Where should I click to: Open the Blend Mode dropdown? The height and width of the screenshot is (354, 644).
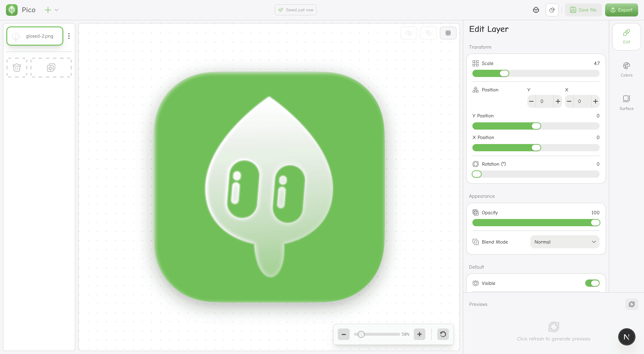[564, 242]
